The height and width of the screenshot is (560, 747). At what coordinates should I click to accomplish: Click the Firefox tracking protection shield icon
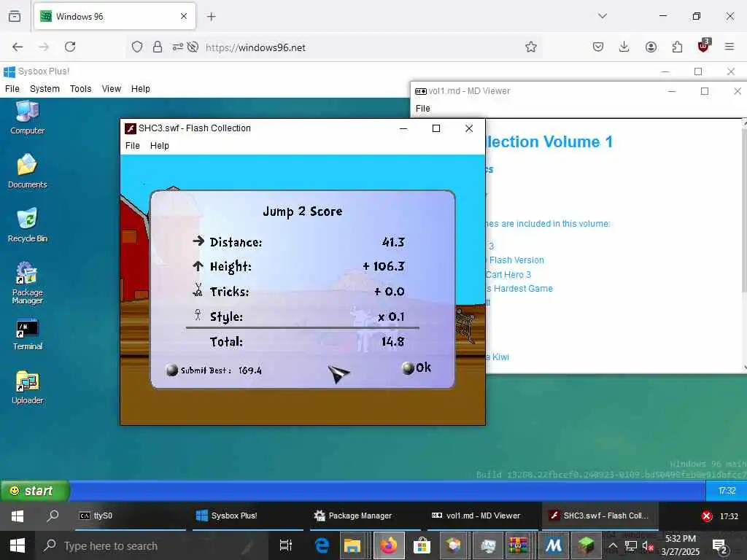point(137,47)
